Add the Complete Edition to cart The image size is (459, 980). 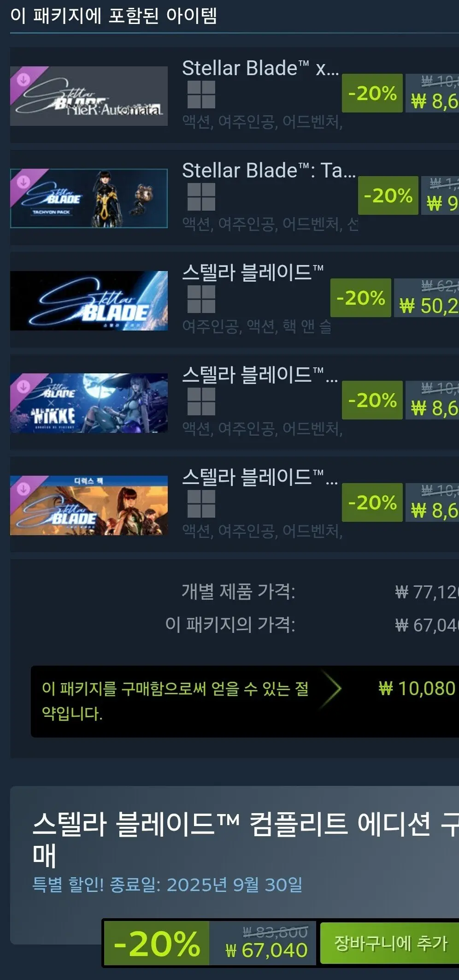pyautogui.click(x=390, y=943)
